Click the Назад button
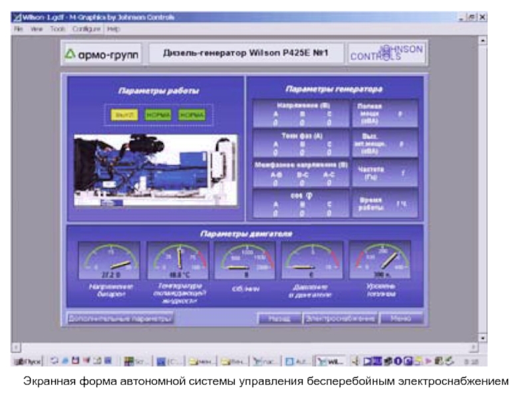This screenshot has height=399, width=532. pyautogui.click(x=279, y=319)
